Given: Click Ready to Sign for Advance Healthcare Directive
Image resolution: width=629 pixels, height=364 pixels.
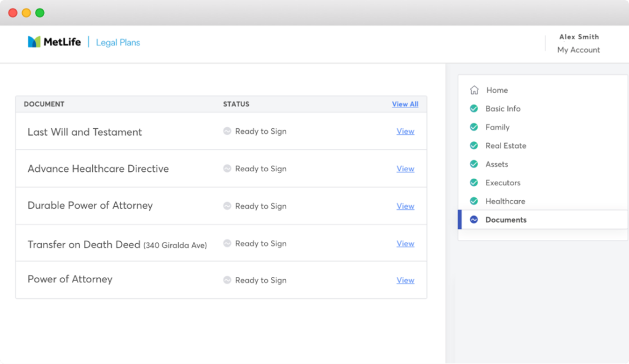Looking at the screenshot, I should pos(260,169).
